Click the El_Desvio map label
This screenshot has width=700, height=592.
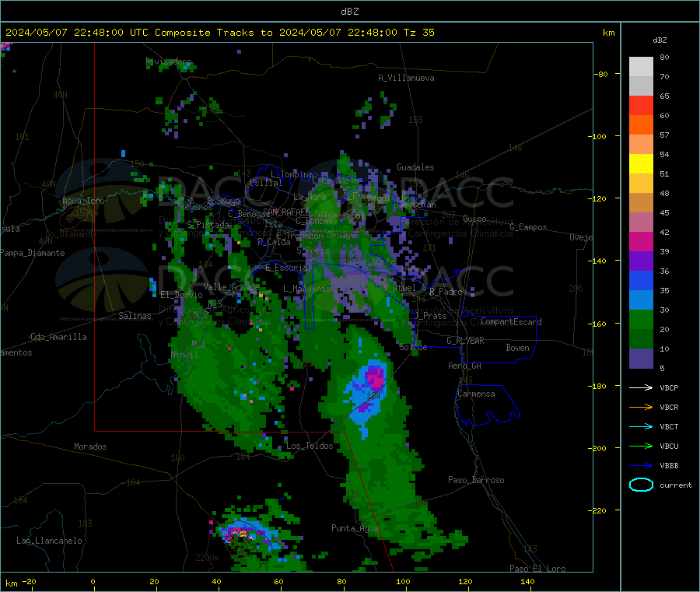point(181,295)
